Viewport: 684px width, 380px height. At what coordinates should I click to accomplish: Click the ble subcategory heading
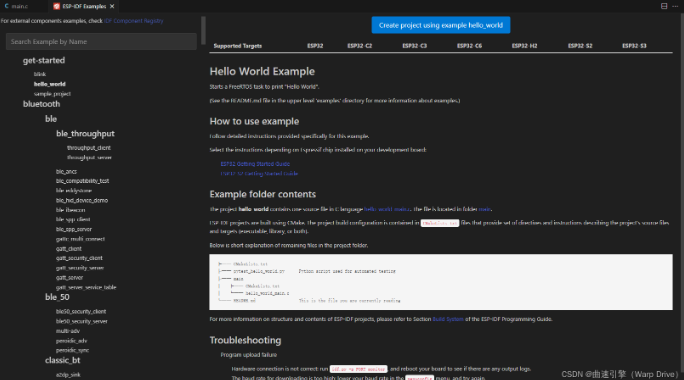point(51,119)
